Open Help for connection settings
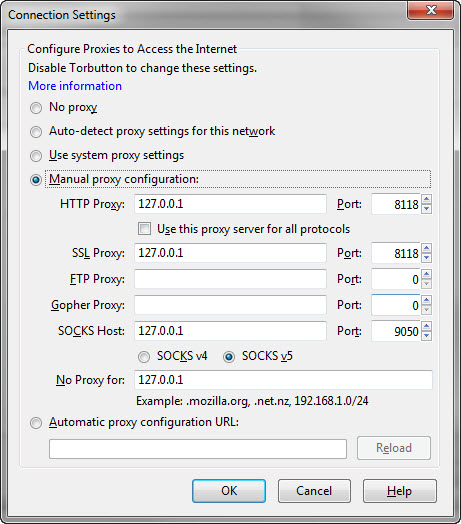Viewport: 461px width, 524px height. 400,491
